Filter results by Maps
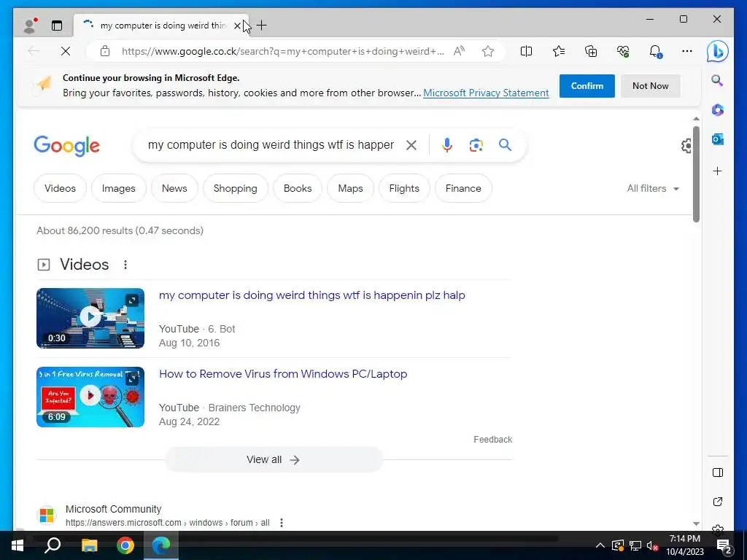 coord(351,188)
